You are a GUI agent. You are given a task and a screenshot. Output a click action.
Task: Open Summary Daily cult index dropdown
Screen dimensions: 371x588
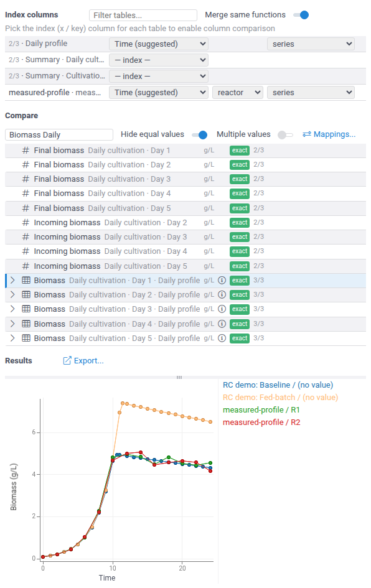point(159,60)
